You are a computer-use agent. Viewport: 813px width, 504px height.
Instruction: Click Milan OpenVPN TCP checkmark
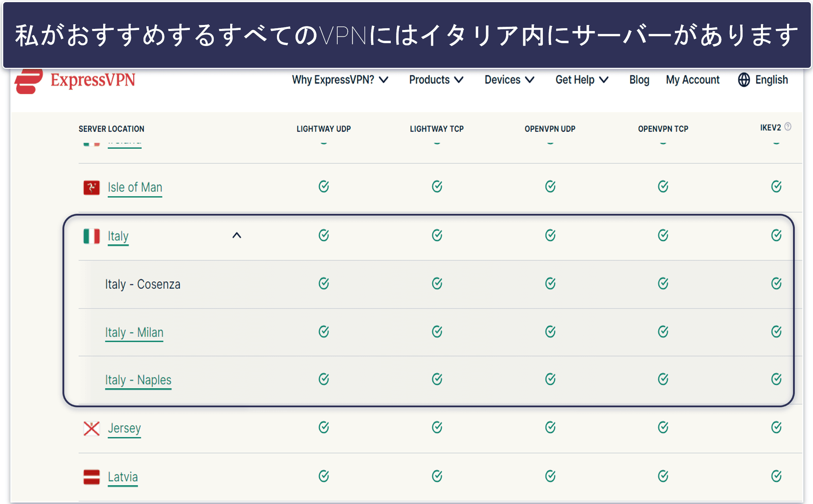point(663,332)
